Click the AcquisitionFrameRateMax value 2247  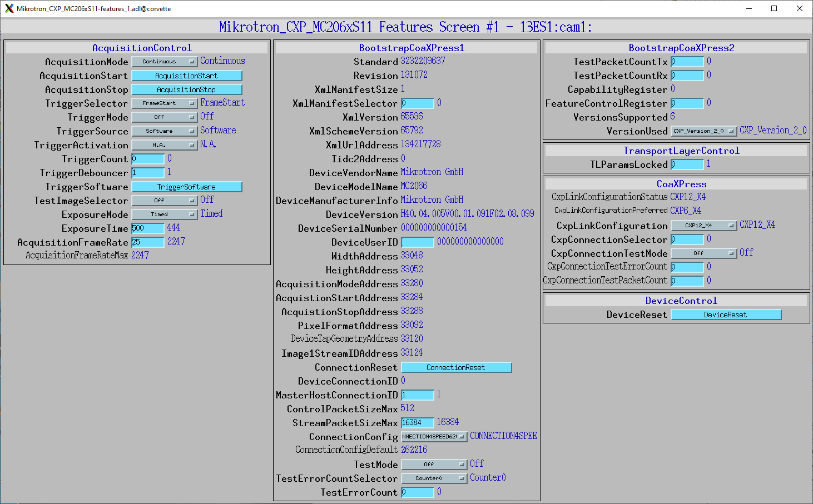pos(140,255)
